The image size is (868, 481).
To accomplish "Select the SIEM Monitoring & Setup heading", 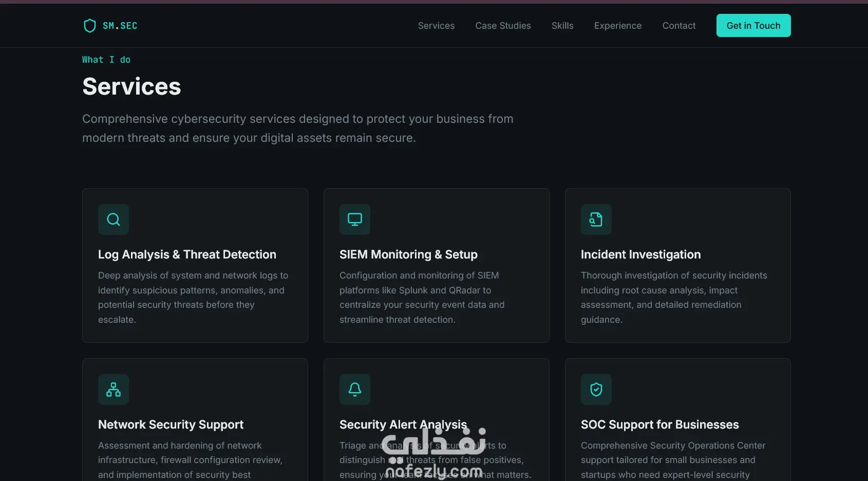I will [x=408, y=254].
